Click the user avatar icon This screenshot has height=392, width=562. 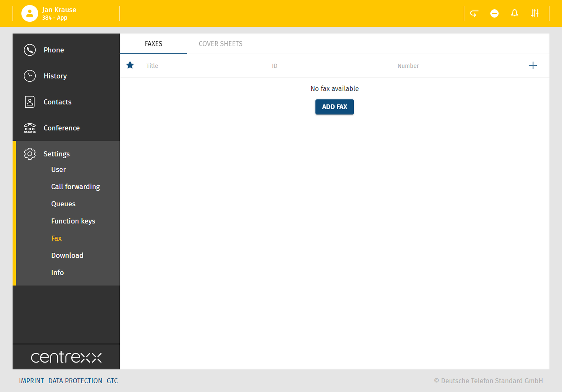(x=30, y=13)
